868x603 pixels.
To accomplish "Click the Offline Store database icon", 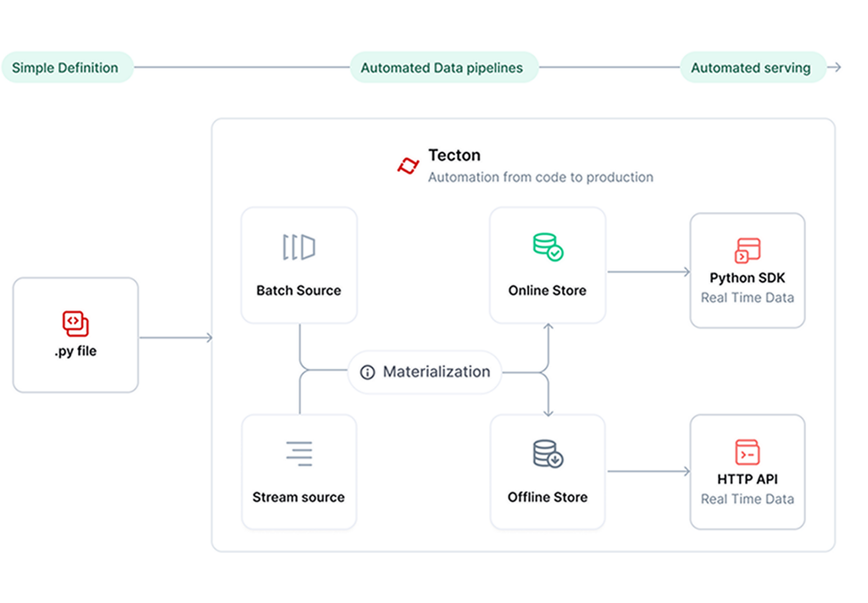I will tap(548, 455).
